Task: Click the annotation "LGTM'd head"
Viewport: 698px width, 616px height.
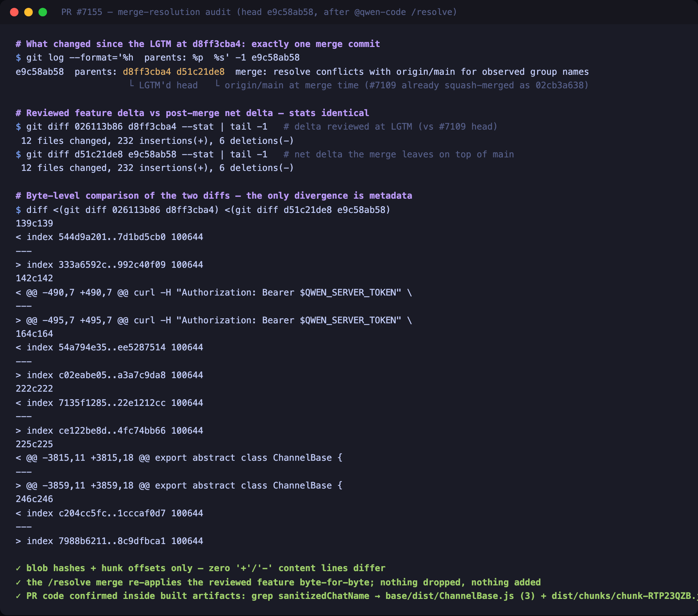Action: (168, 85)
